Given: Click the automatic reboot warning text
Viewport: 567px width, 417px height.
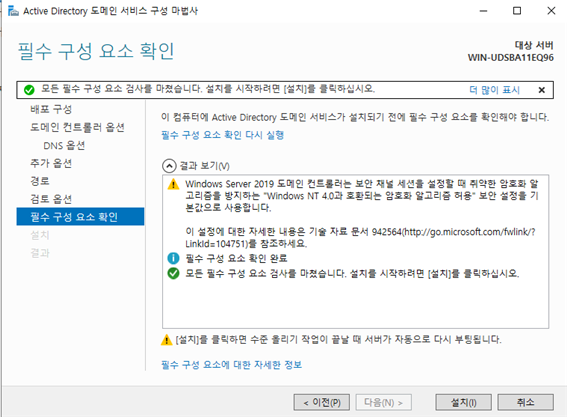Looking at the screenshot, I should (x=338, y=340).
